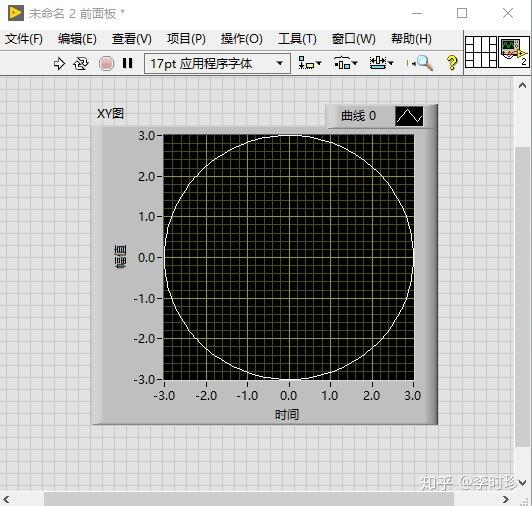Click the magnifier search icon
Viewport: 532px width, 506px height.
(424, 63)
